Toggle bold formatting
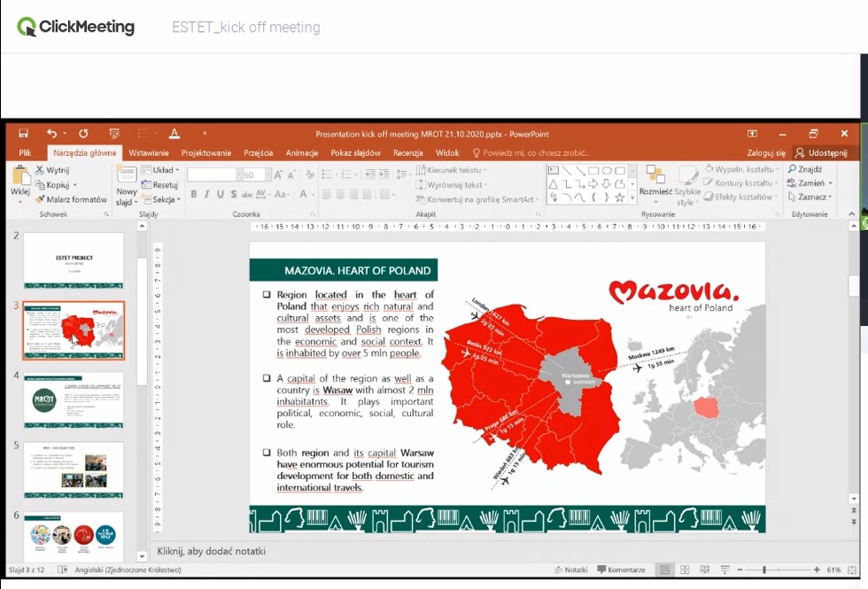 point(194,194)
